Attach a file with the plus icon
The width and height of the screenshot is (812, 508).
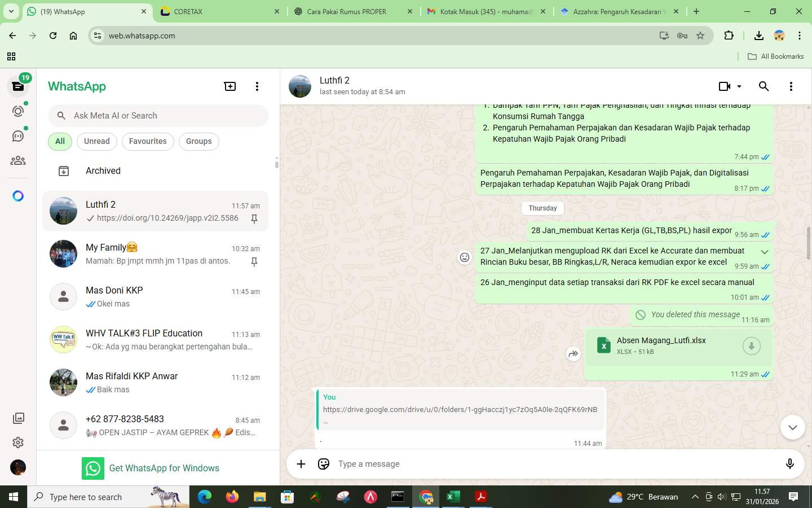pos(301,463)
